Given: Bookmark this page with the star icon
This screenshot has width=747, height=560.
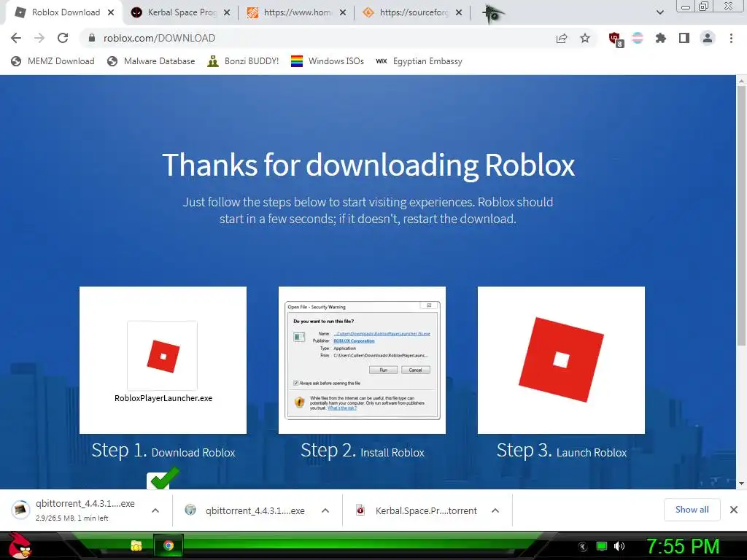Looking at the screenshot, I should click(x=585, y=38).
